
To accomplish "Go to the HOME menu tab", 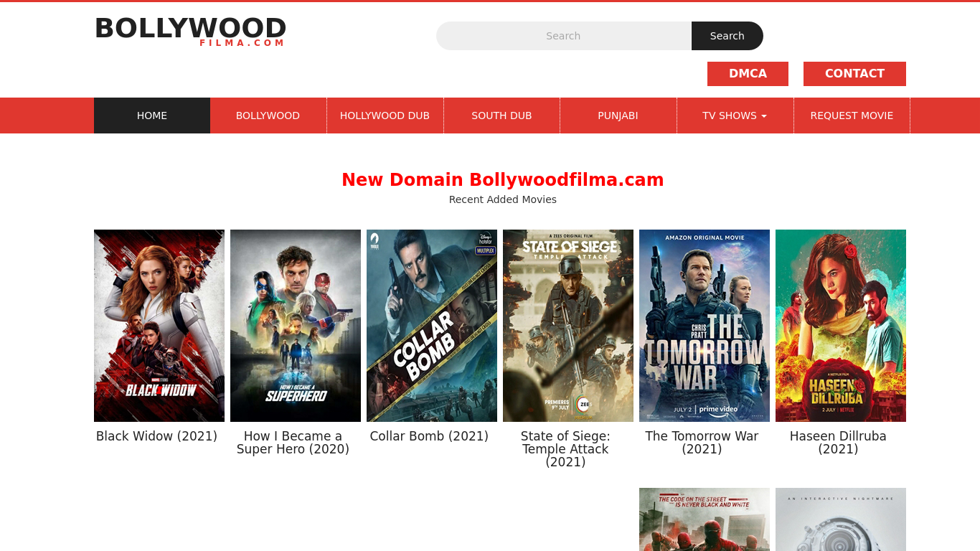I will (x=152, y=116).
